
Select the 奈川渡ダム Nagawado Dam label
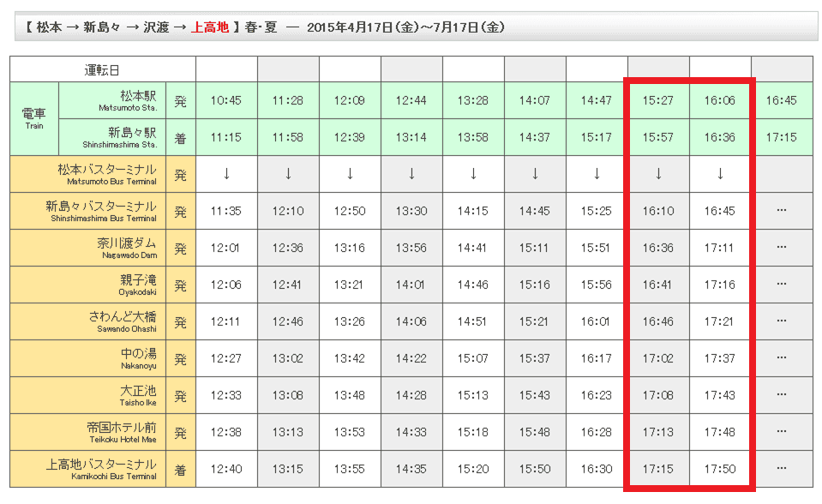tap(88, 248)
